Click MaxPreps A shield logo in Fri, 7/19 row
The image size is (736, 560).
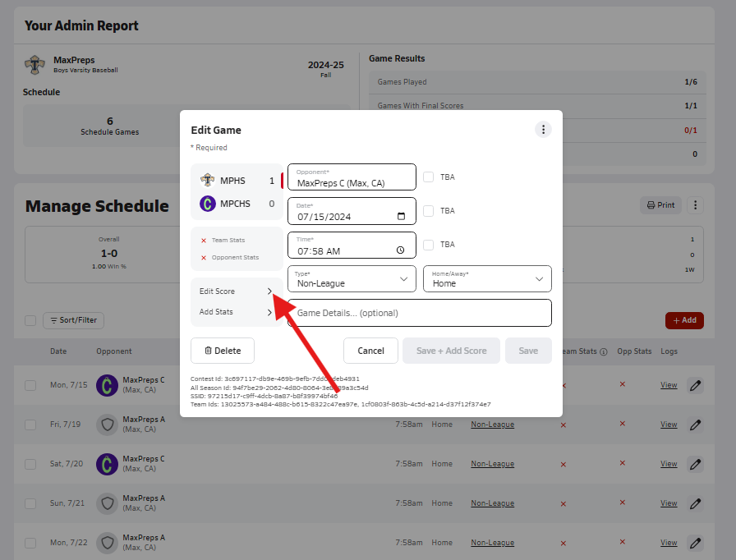click(x=107, y=425)
